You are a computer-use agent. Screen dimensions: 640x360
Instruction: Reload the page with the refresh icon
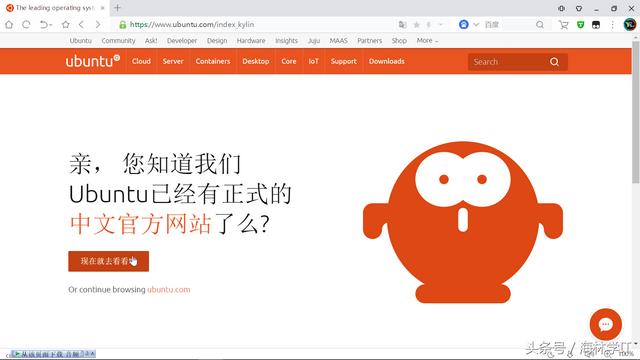26,24
